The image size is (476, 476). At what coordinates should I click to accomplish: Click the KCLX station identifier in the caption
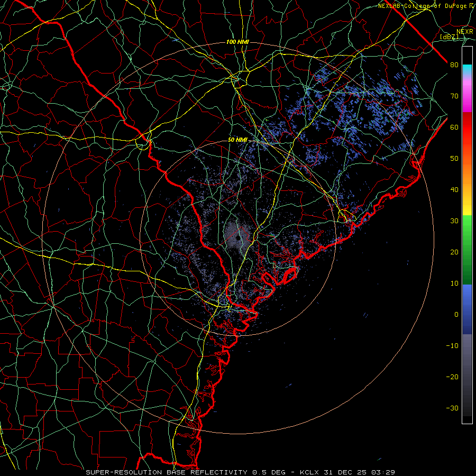click(x=310, y=472)
